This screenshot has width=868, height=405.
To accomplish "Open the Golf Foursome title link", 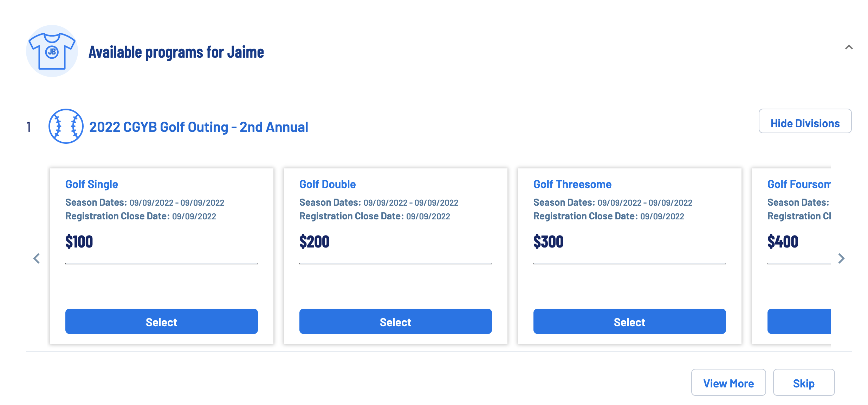I will [799, 184].
